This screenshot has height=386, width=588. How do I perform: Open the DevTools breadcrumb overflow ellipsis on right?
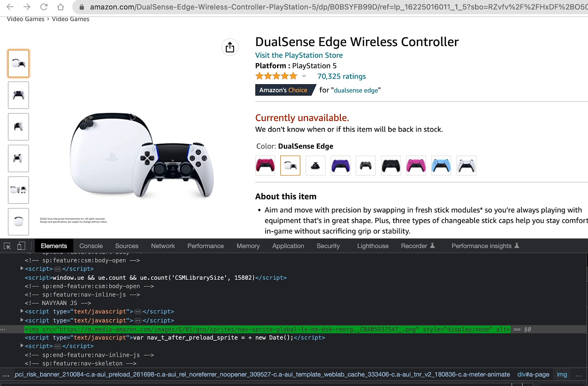point(578,375)
